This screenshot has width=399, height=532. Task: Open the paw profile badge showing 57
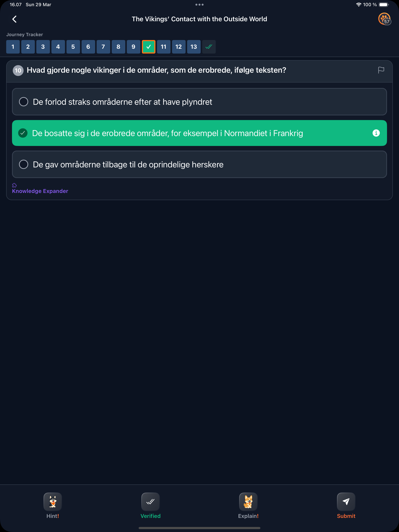[384, 19]
